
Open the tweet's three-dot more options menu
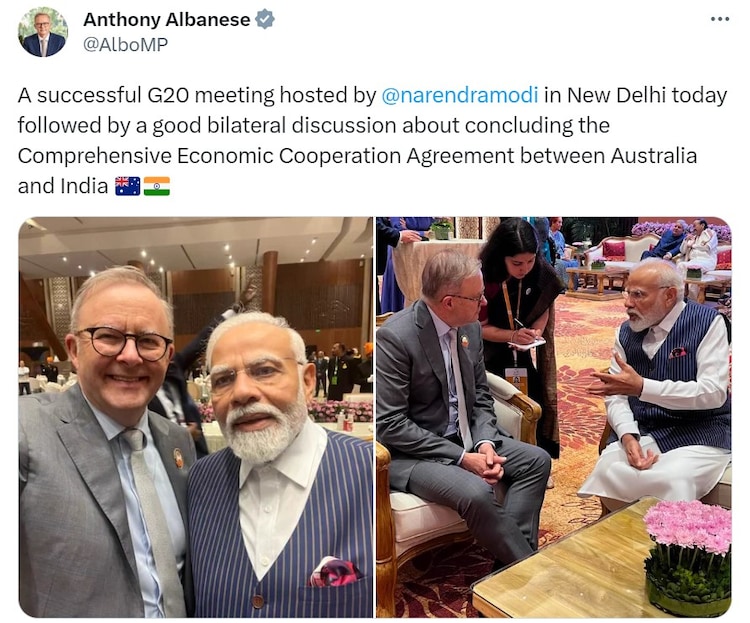tap(719, 20)
